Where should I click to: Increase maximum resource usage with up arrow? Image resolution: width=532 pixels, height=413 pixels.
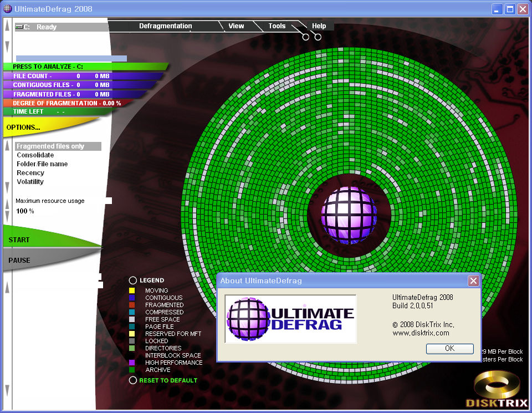(x=7, y=203)
